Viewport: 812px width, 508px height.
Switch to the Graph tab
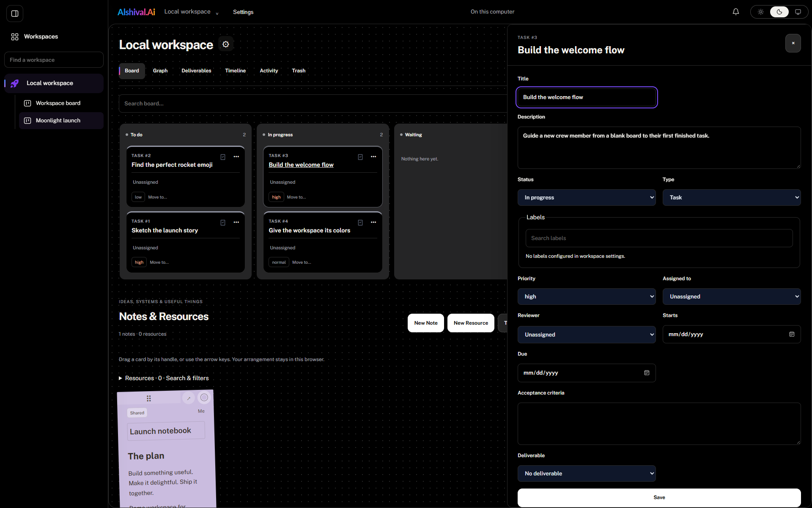(160, 71)
